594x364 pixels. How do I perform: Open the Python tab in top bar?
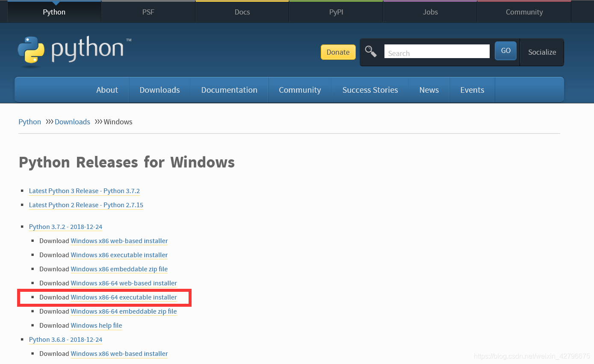coord(54,12)
